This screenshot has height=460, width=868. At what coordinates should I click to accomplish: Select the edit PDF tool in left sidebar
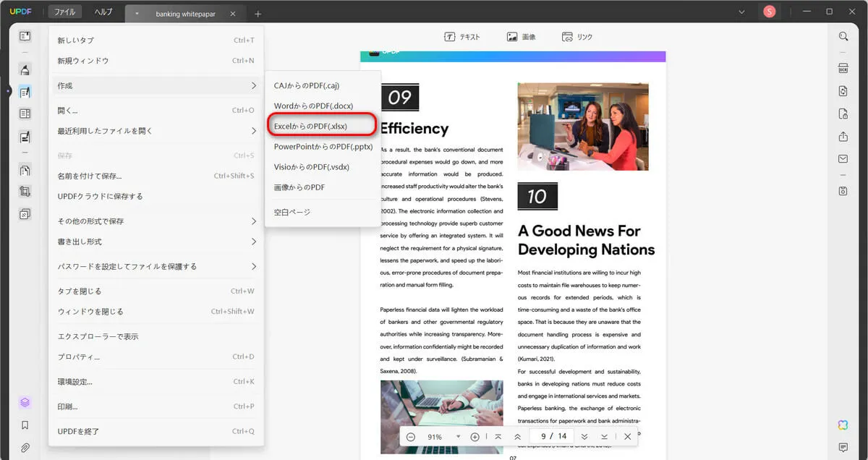tap(25, 92)
